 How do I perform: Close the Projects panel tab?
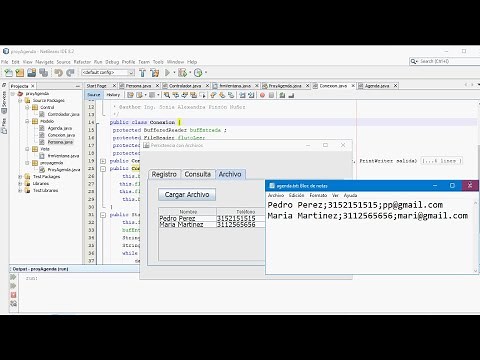click(33, 86)
